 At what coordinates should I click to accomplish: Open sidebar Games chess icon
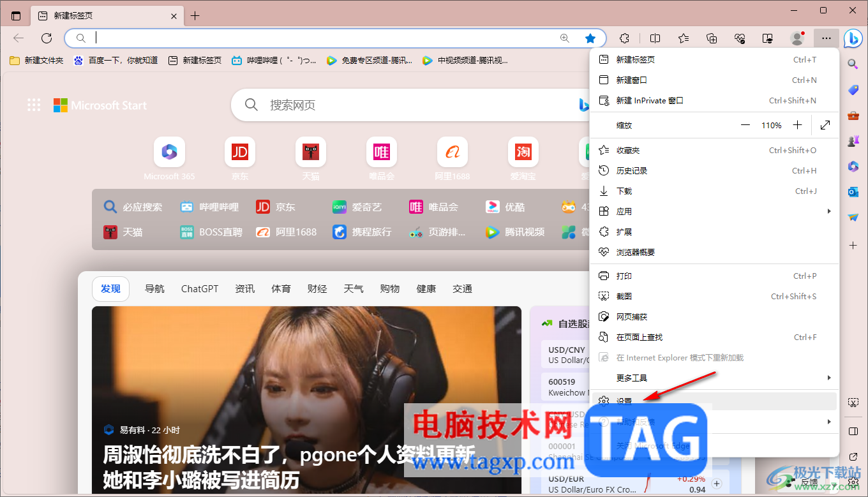coord(853,141)
